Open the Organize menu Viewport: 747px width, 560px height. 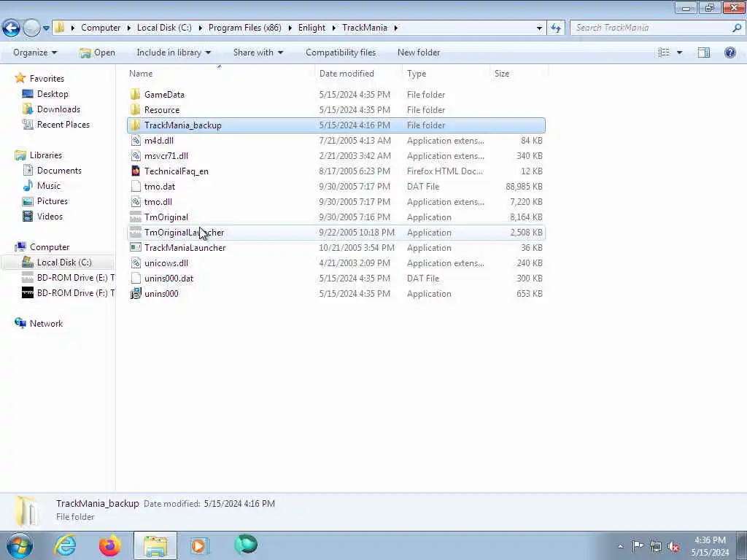pos(35,52)
